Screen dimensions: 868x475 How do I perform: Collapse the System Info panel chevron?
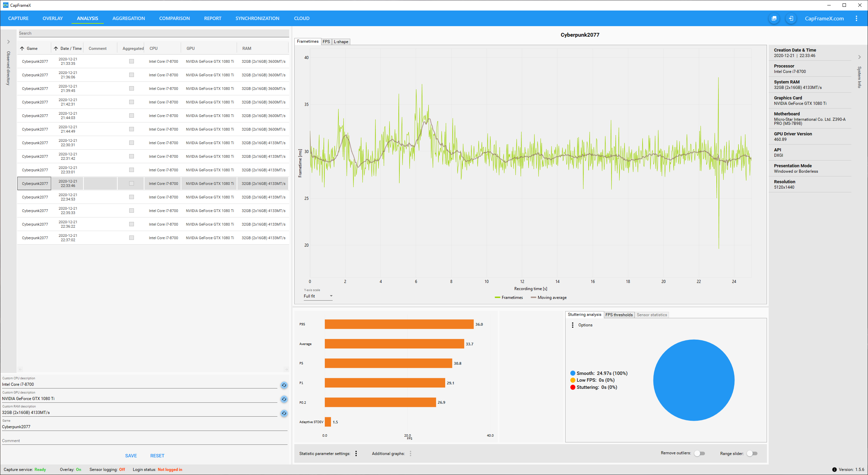(x=860, y=57)
